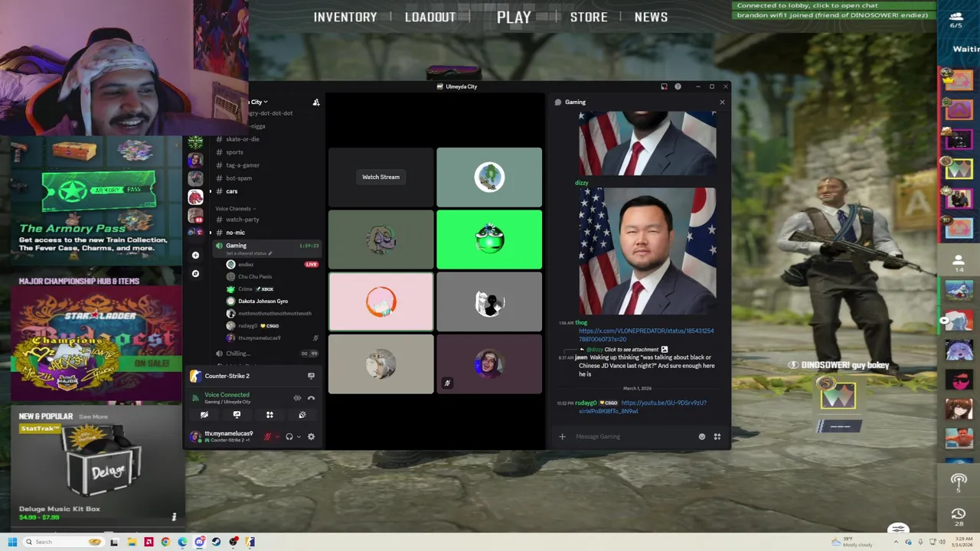Click Add a Server plus icon
This screenshot has width=980, height=551.
(x=195, y=256)
